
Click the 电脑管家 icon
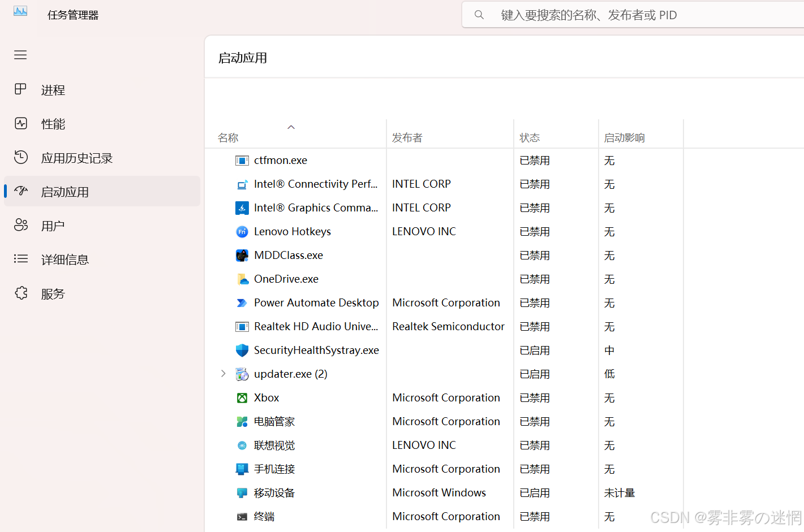pyautogui.click(x=242, y=422)
